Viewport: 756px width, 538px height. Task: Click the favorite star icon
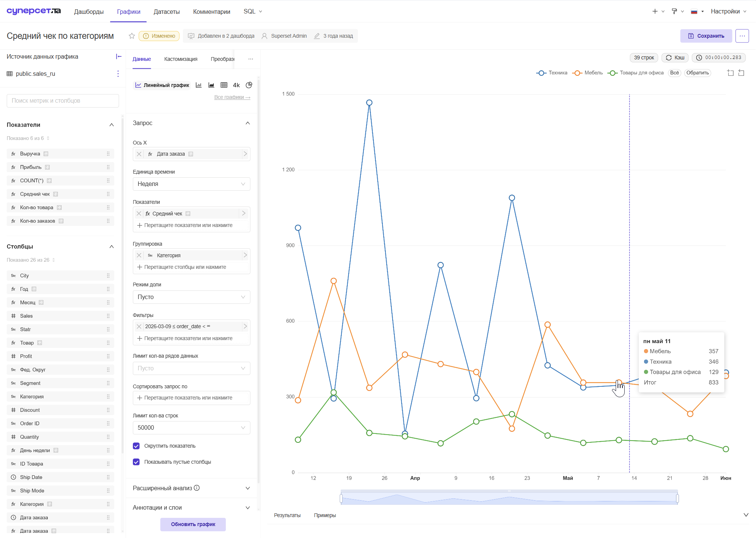tap(132, 36)
